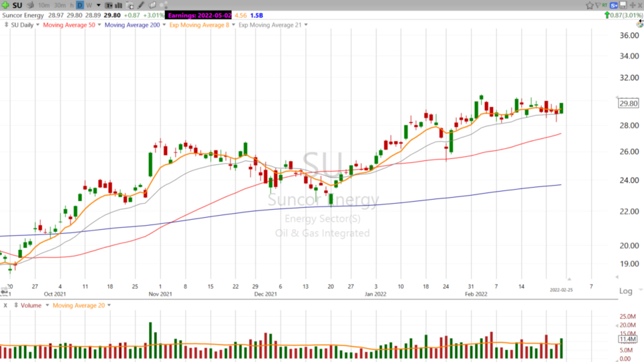This screenshot has width=644, height=362.
Task: Open the Moving Average 50 dropdown arrow
Action: click(x=99, y=25)
